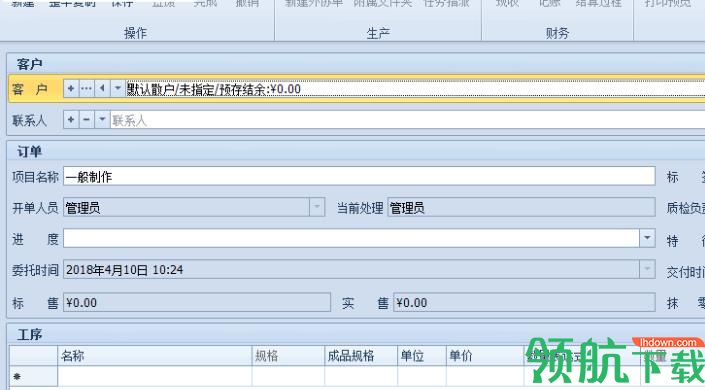
Task: Click the new-row 成品规格 cell in 工序 table
Action: point(361,376)
